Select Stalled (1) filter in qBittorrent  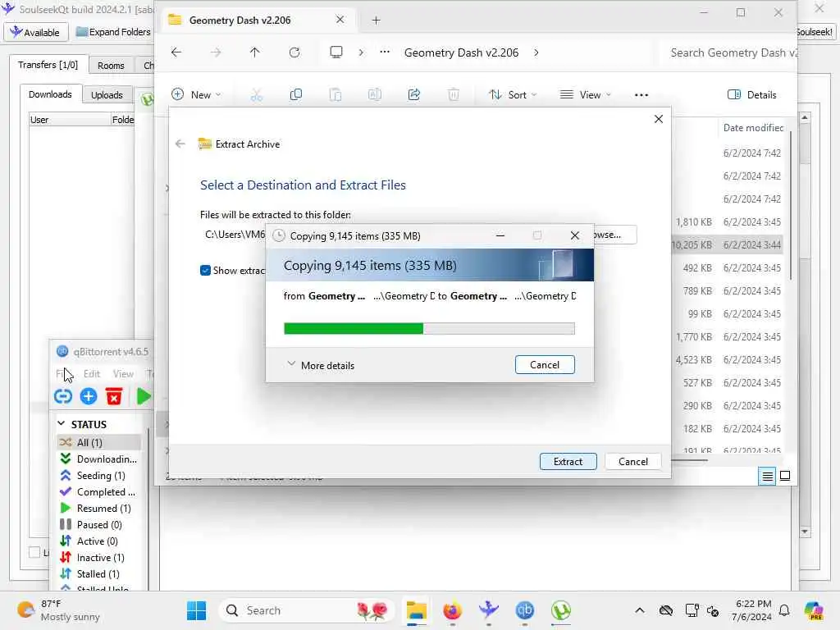click(x=98, y=574)
